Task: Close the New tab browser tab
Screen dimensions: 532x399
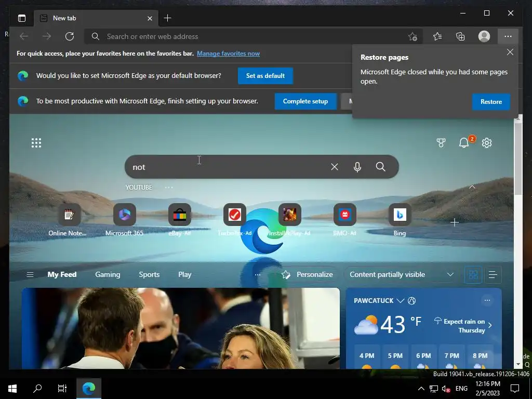Action: pos(150,18)
